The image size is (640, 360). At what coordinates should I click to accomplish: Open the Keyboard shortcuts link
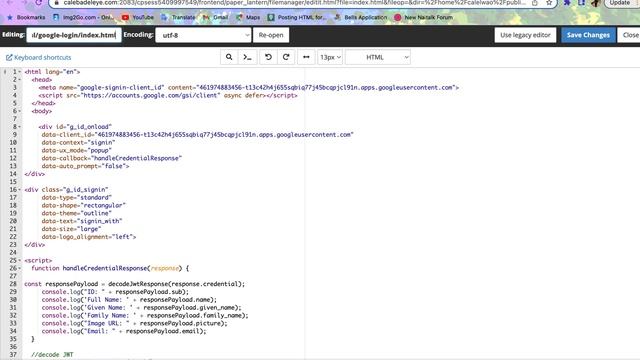point(39,58)
